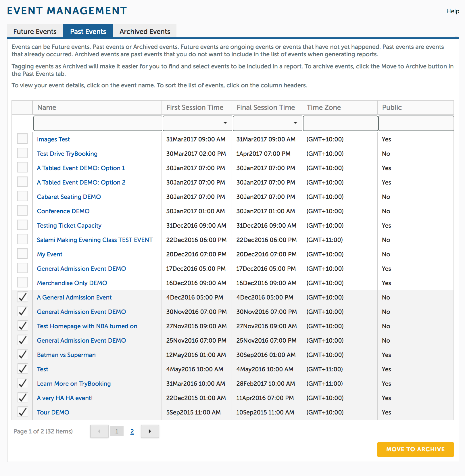Open the Help link

[x=453, y=11]
